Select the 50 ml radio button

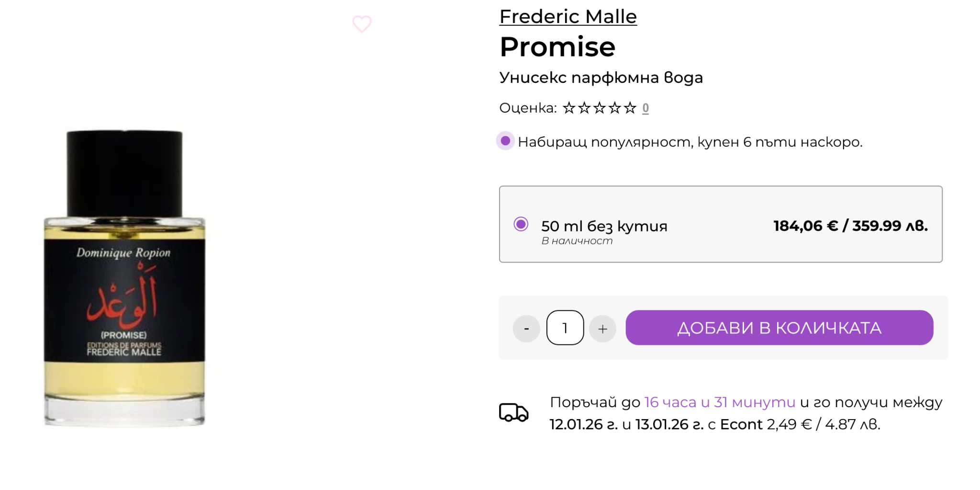[x=521, y=224]
